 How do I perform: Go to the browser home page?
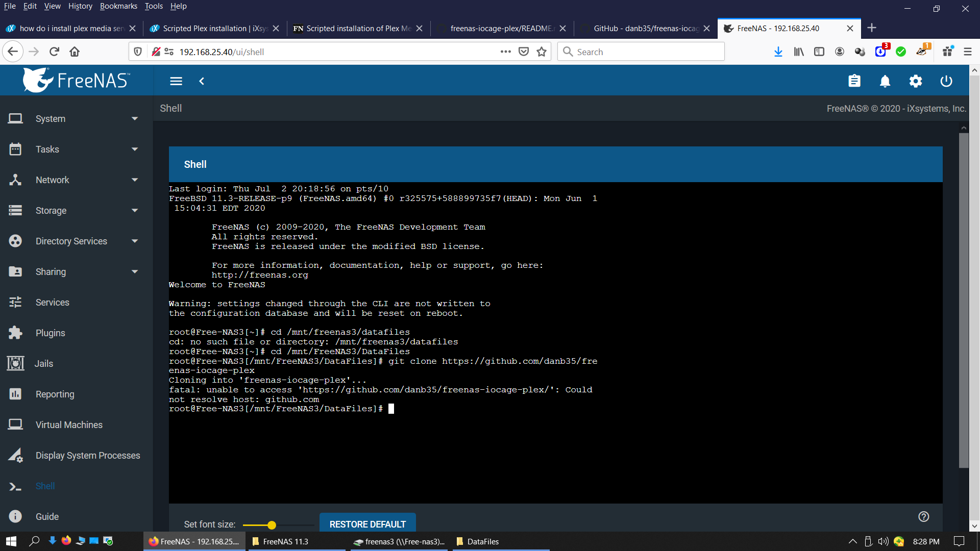pos(75,52)
